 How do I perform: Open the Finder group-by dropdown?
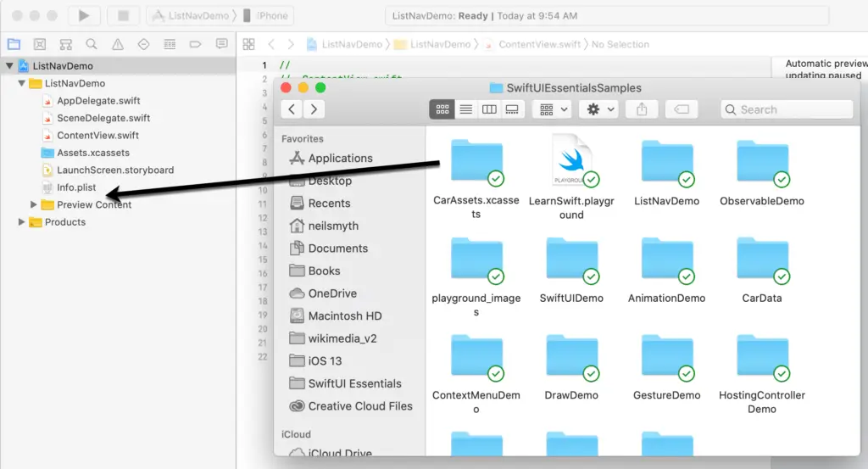click(x=553, y=109)
